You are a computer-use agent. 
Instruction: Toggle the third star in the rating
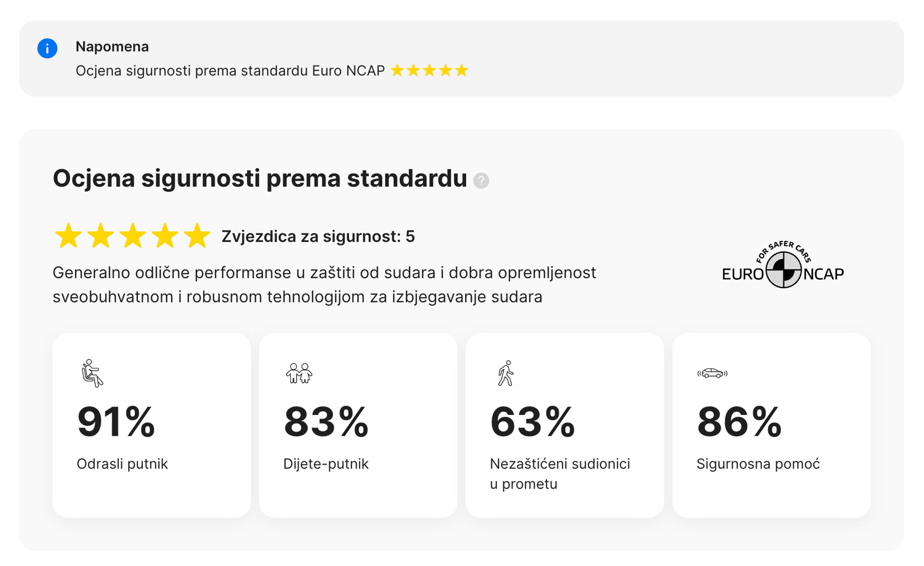[x=133, y=236]
